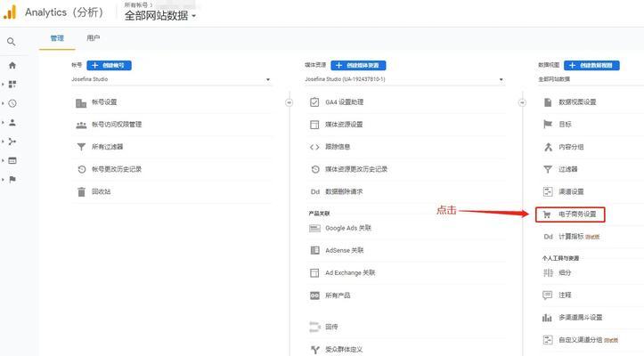Open Behavior window icon in sidebar

point(12,160)
